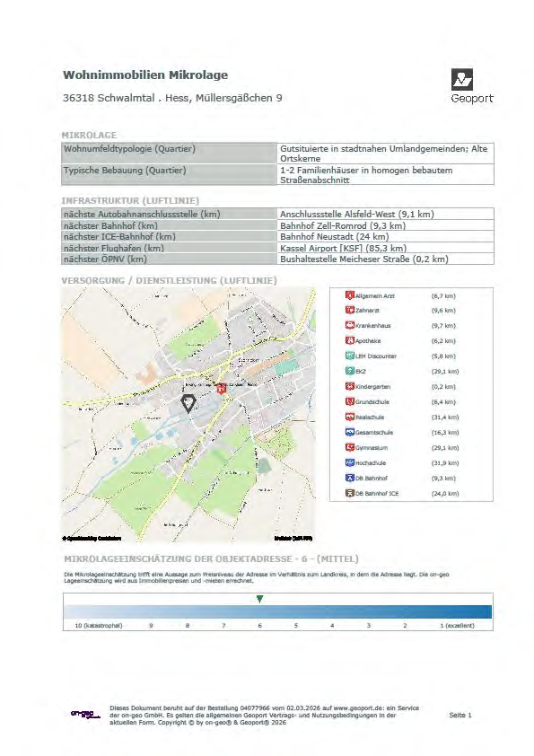The width and height of the screenshot is (534, 756).
Task: Click the Kindergarten legend icon
Action: (x=350, y=386)
